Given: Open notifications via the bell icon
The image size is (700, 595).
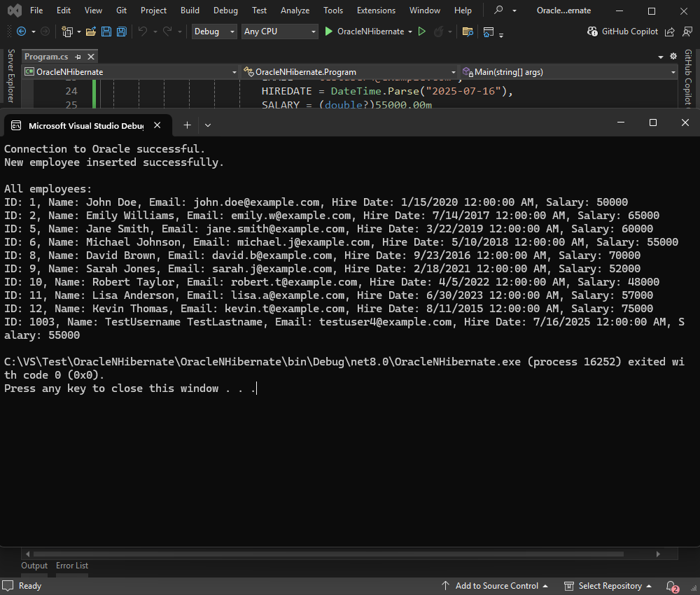Looking at the screenshot, I should coord(669,586).
